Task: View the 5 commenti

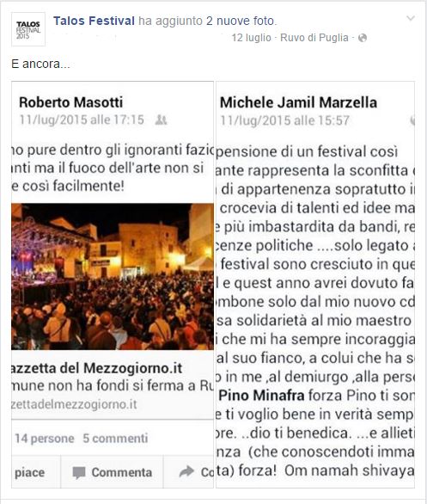Action: 115,439
